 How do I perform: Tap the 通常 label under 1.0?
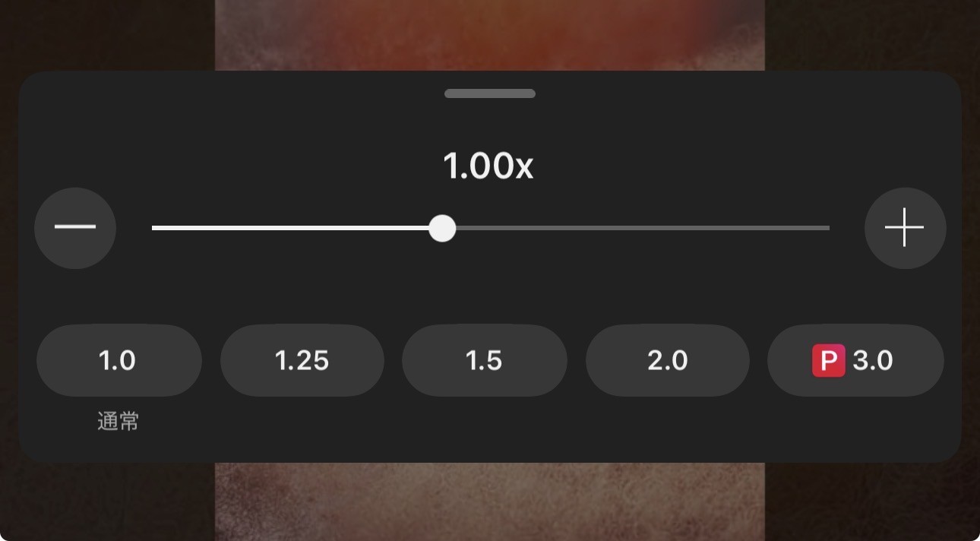tap(119, 421)
